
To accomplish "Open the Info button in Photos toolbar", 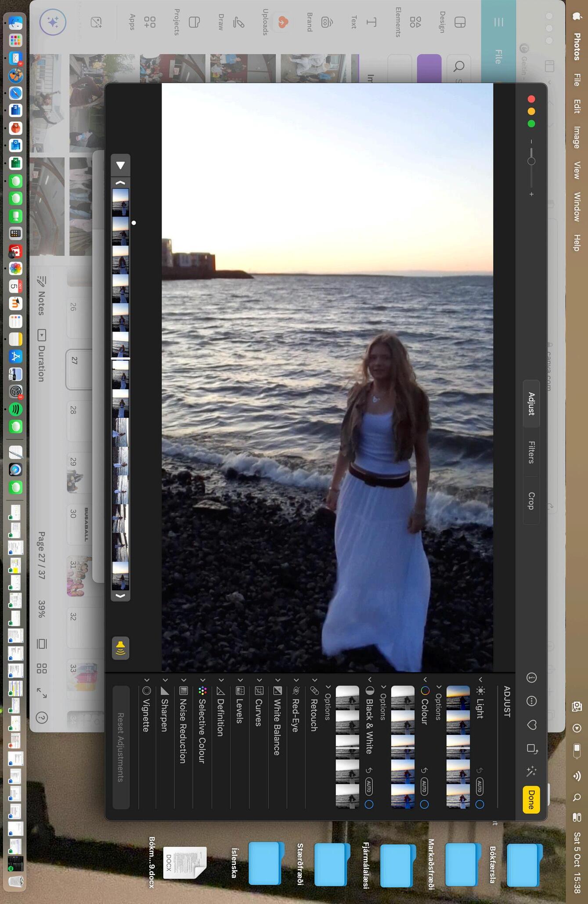I will coord(531,678).
